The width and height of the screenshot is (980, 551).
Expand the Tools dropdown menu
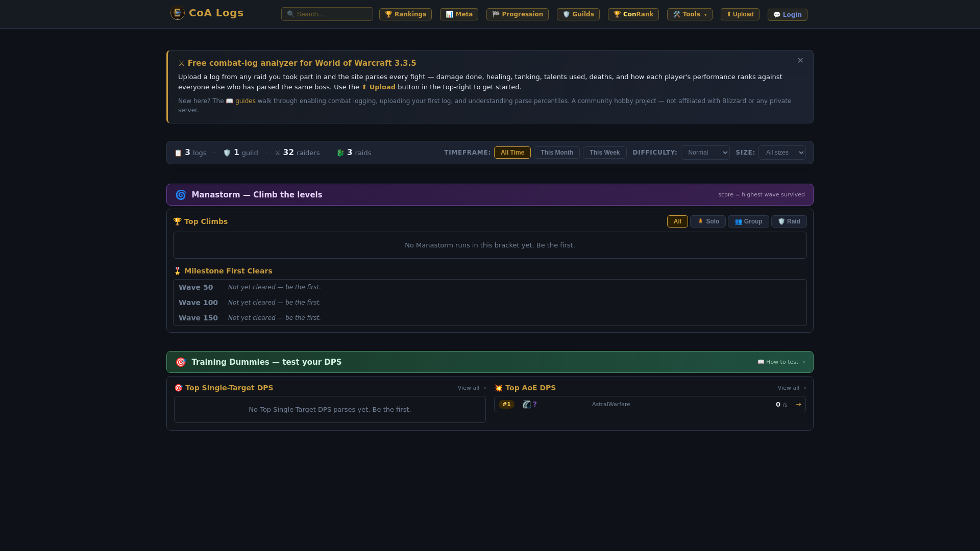tap(690, 14)
